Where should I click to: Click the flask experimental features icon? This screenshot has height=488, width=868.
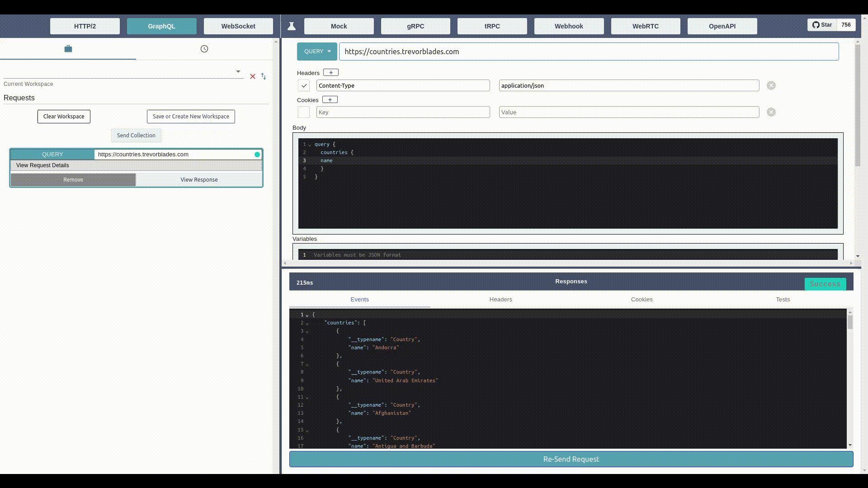pos(292,26)
